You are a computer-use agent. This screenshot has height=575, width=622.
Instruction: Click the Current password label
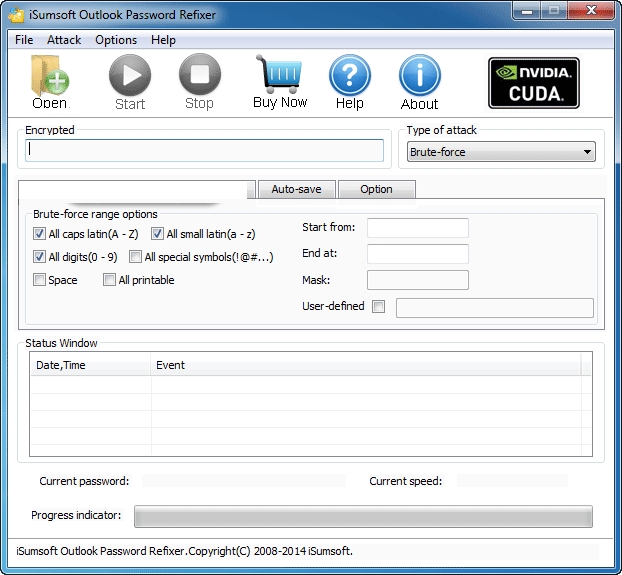84,481
